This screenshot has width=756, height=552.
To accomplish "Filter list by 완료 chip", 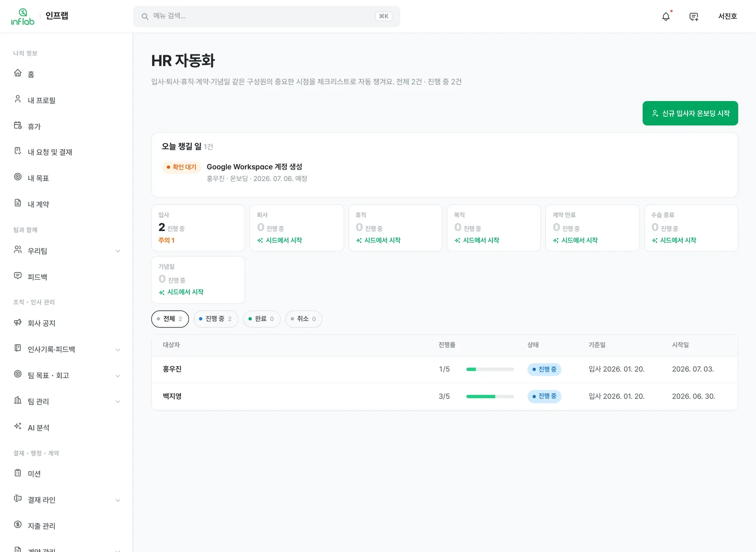I will pyautogui.click(x=262, y=319).
